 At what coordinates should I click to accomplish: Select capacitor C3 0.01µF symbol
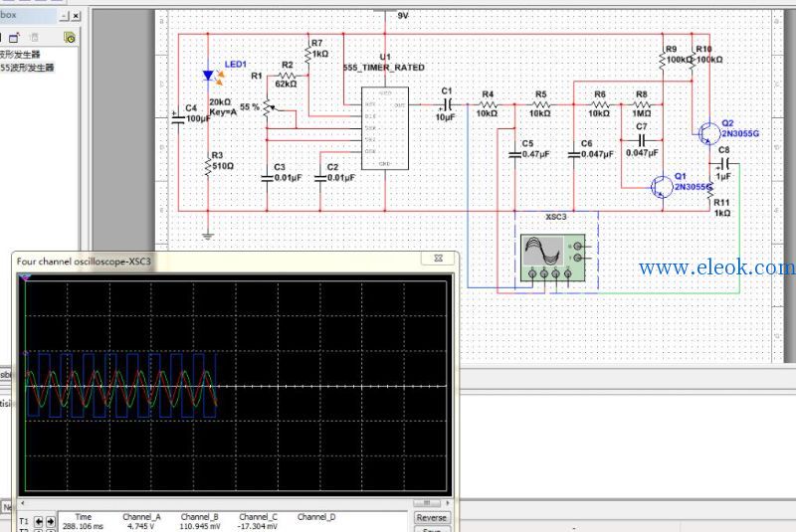tap(267, 178)
